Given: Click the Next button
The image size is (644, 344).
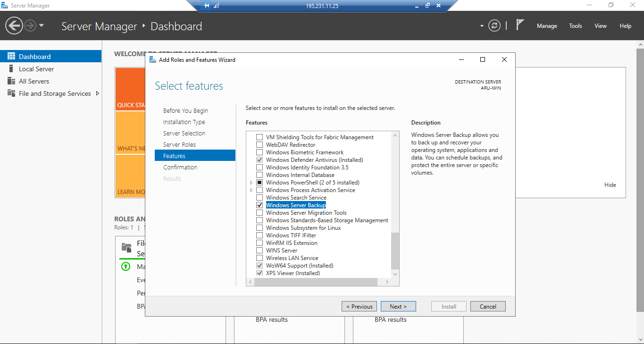Looking at the screenshot, I should coord(398,306).
